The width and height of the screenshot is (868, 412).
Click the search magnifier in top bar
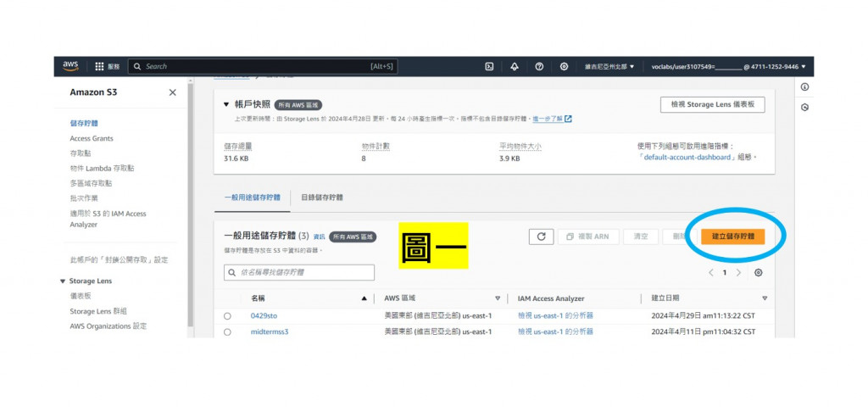[137, 66]
